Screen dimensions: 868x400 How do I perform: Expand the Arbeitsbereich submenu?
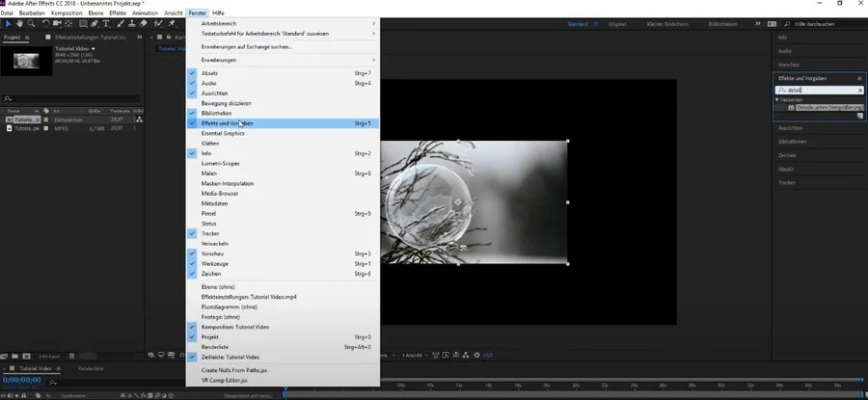pos(283,24)
